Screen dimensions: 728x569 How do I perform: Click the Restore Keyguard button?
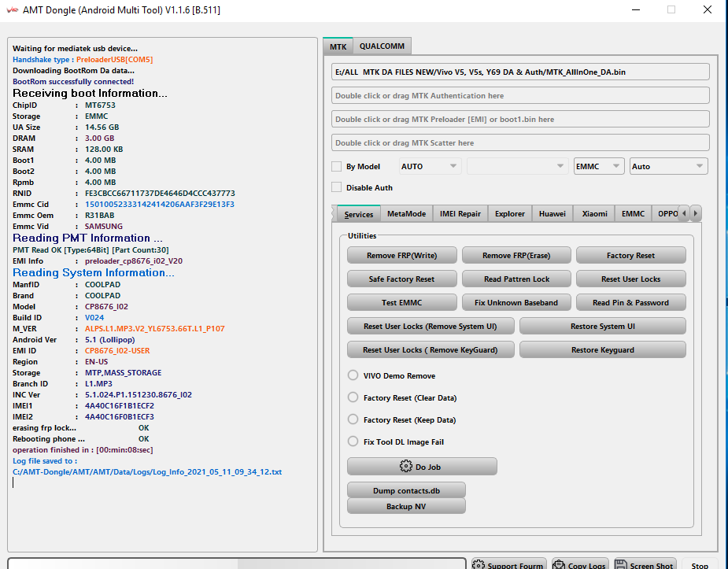tap(603, 350)
